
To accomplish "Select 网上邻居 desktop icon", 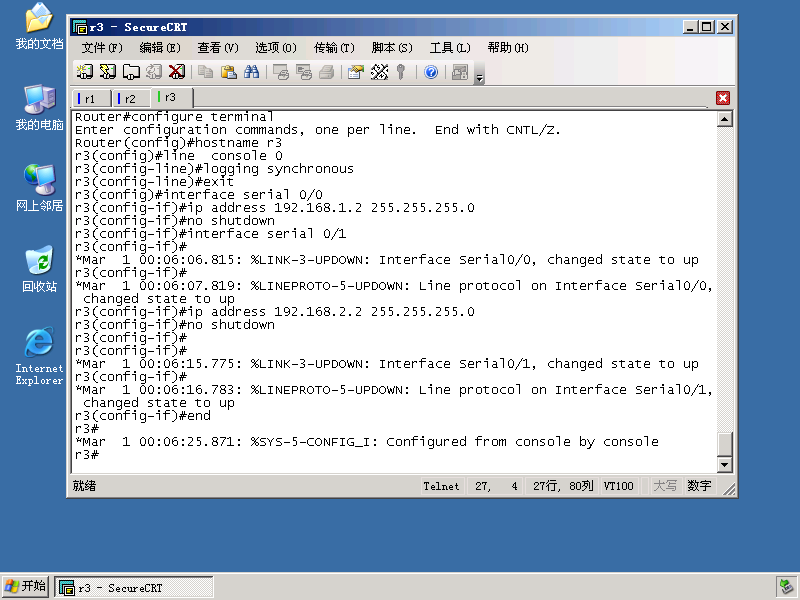I will (39, 188).
